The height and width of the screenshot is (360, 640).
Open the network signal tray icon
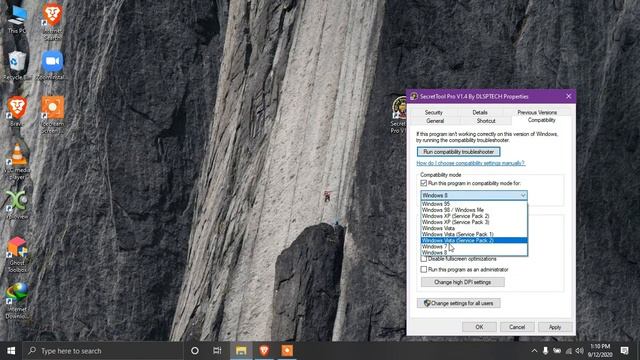tap(569, 351)
